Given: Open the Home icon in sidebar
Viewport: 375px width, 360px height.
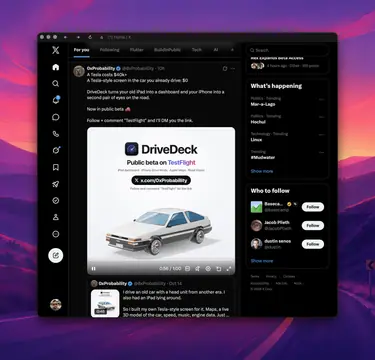Looking at the screenshot, I should tap(56, 67).
